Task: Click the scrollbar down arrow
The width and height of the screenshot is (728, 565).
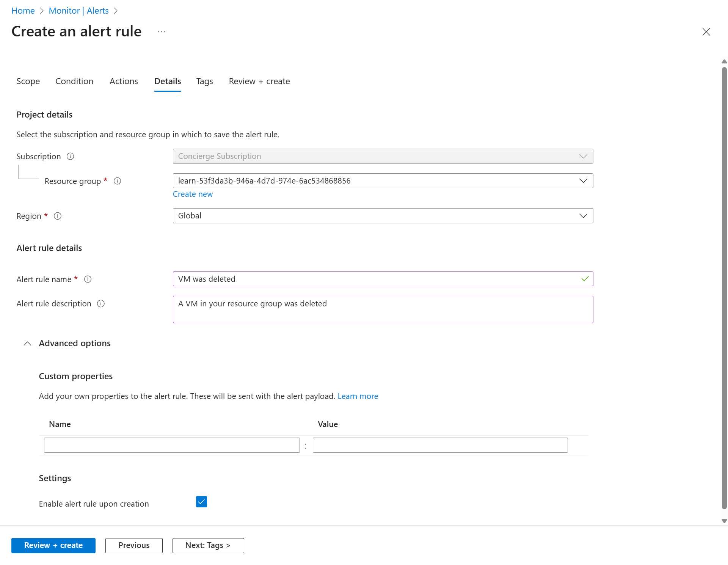Action: 724,521
